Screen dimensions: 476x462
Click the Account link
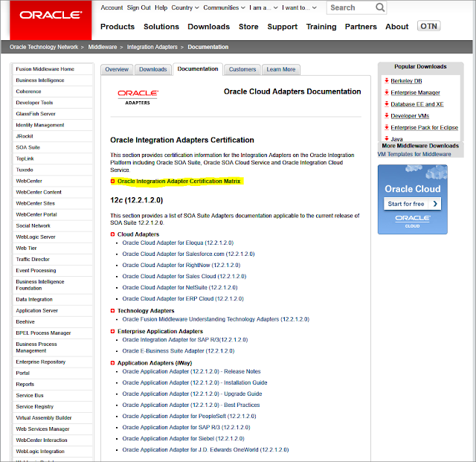point(112,7)
